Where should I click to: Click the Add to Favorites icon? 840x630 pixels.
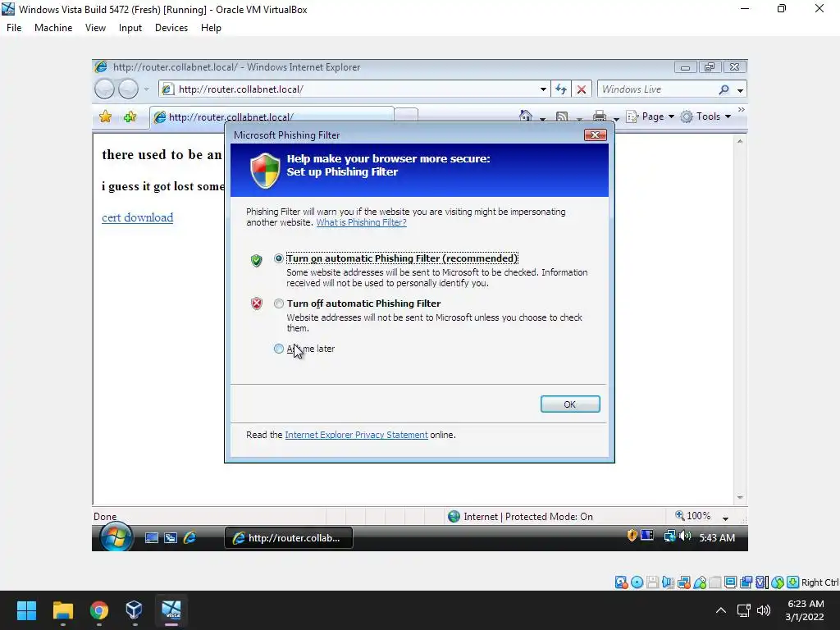(130, 116)
